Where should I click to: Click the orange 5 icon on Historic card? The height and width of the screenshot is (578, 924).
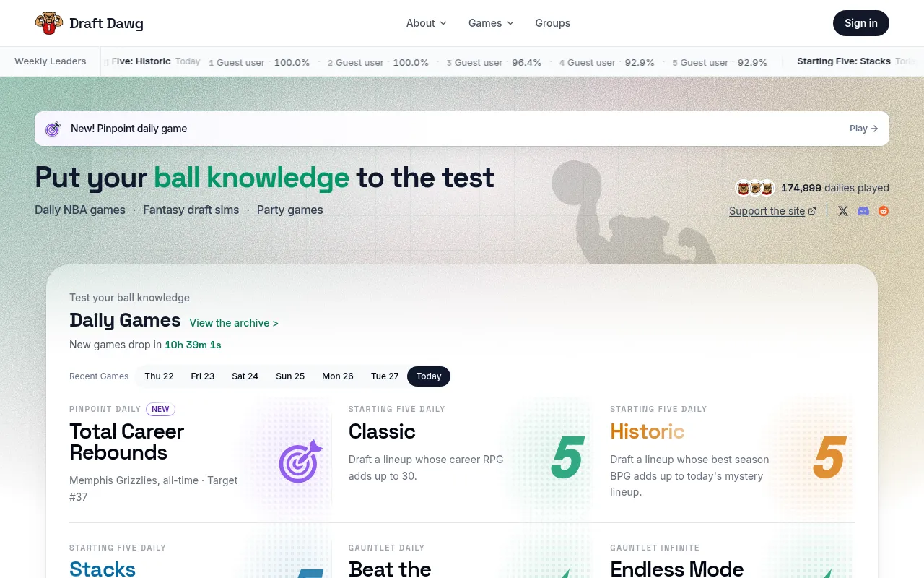pos(829,458)
